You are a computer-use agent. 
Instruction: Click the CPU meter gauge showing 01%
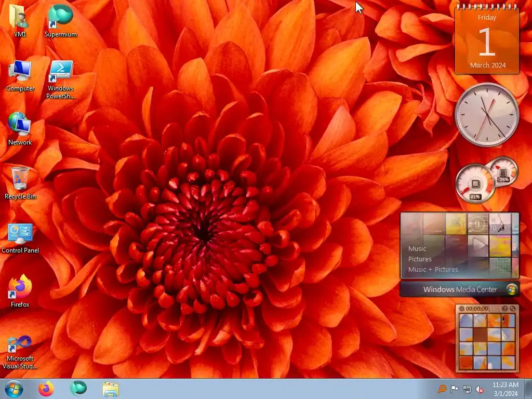click(475, 183)
